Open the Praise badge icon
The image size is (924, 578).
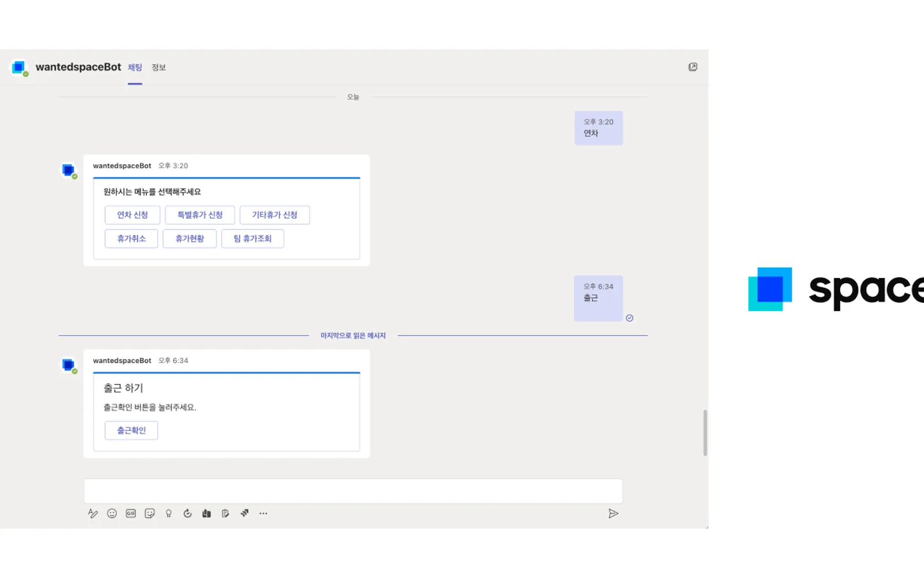(x=169, y=513)
